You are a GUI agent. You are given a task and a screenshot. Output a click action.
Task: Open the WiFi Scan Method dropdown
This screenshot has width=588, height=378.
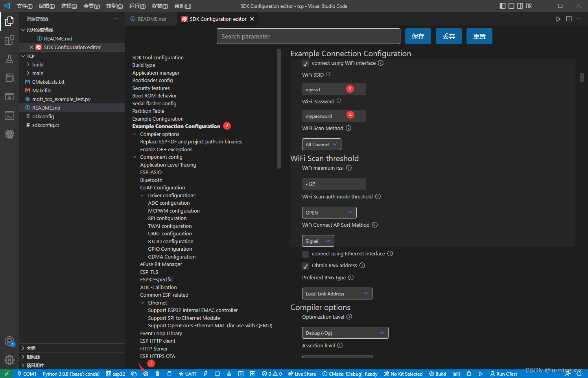321,144
